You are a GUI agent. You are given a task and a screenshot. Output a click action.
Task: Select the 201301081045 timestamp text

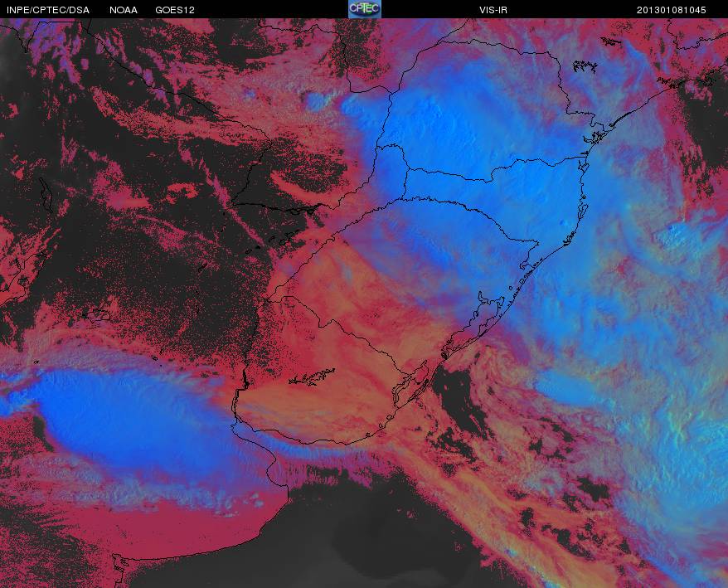[x=671, y=10]
